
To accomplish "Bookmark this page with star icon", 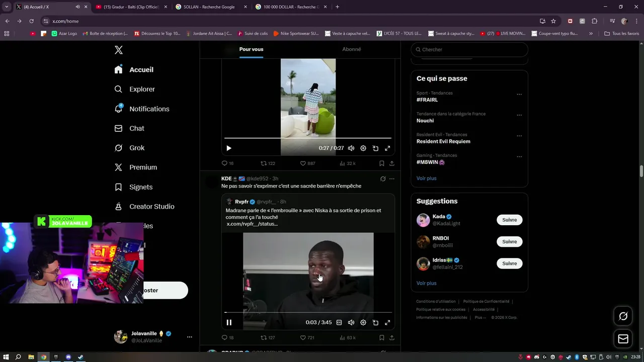I will 553,21.
